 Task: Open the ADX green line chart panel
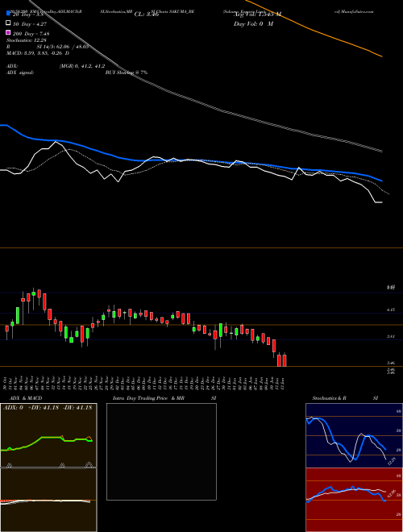click(48, 435)
